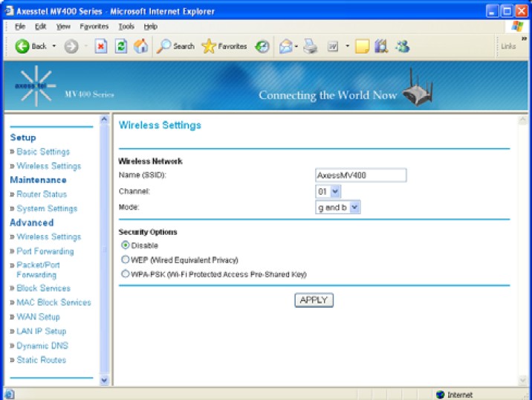Screen dimensions: 532x400
Task: Open Wireless Settings under Setup
Action: click(x=49, y=166)
